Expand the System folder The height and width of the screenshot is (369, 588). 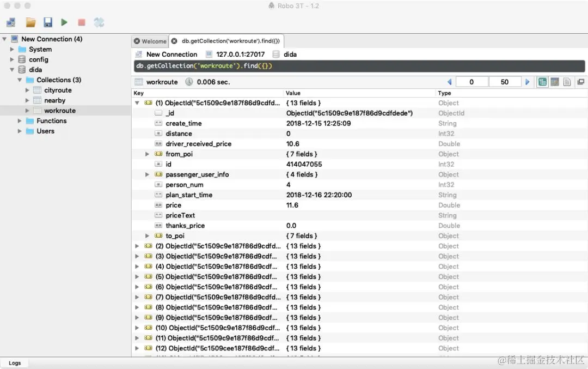pos(12,49)
